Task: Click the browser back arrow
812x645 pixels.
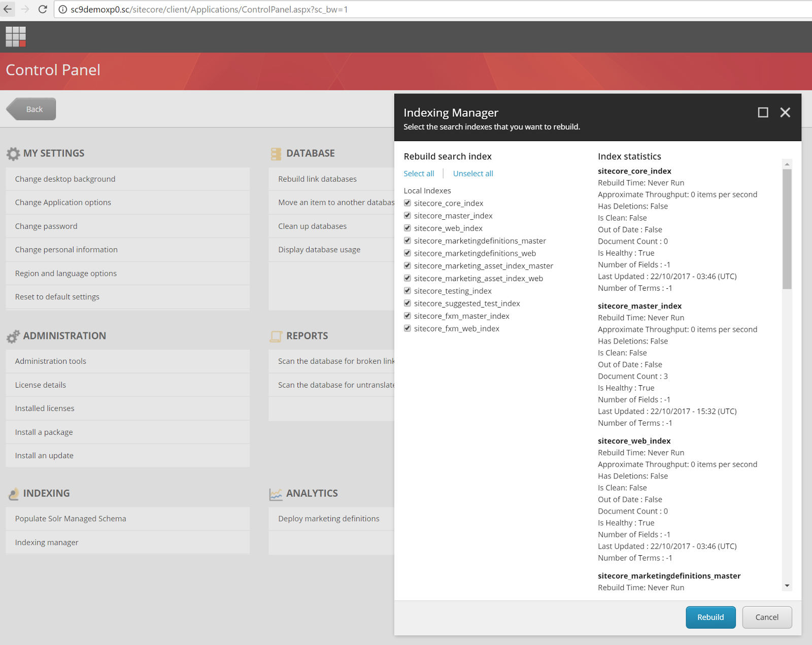Action: point(8,9)
